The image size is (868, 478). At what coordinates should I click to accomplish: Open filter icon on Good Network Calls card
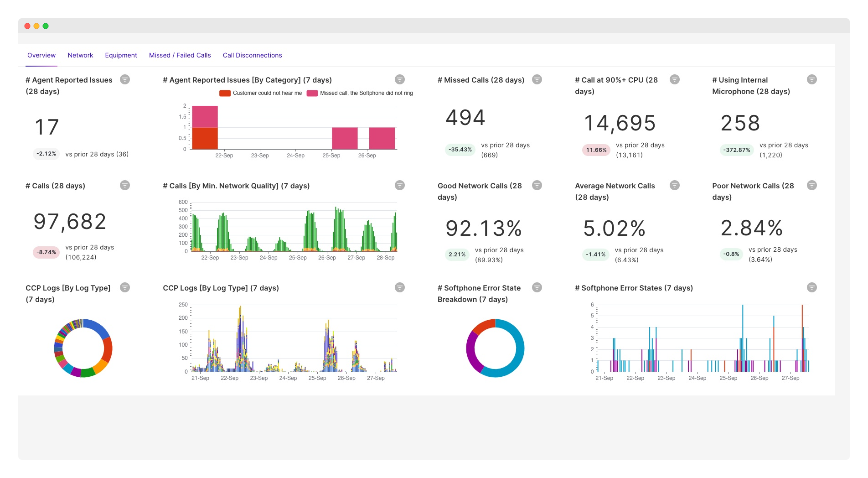[537, 185]
